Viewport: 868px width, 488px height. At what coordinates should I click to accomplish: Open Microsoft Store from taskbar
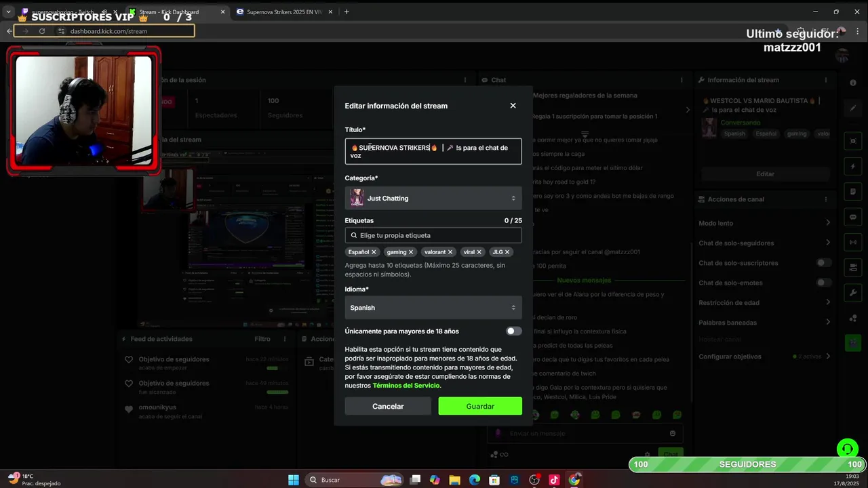coord(494,480)
